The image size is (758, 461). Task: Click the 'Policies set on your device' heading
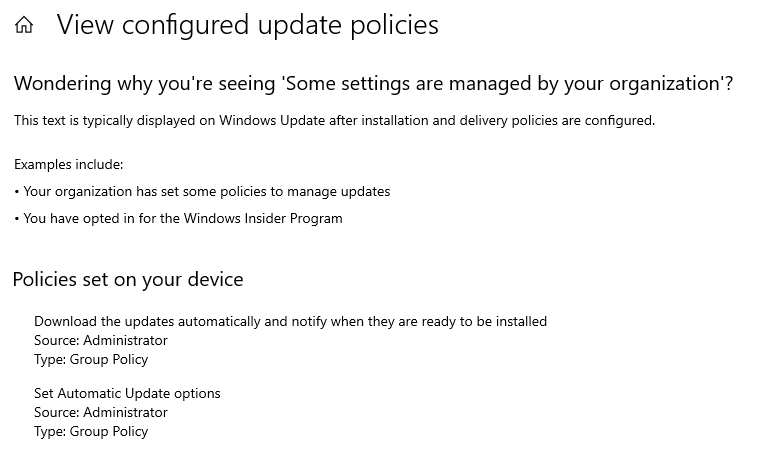128,280
